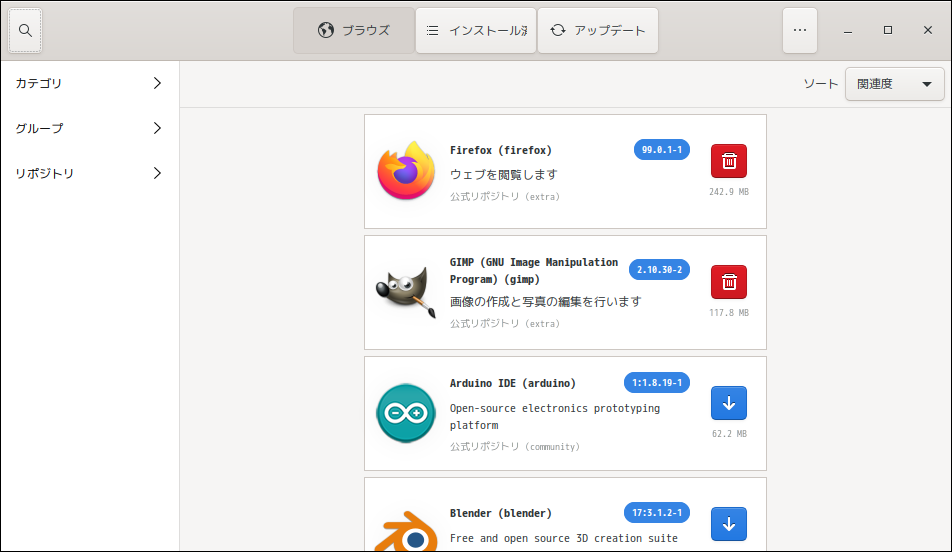Click the Blender logo icon

coord(406,531)
